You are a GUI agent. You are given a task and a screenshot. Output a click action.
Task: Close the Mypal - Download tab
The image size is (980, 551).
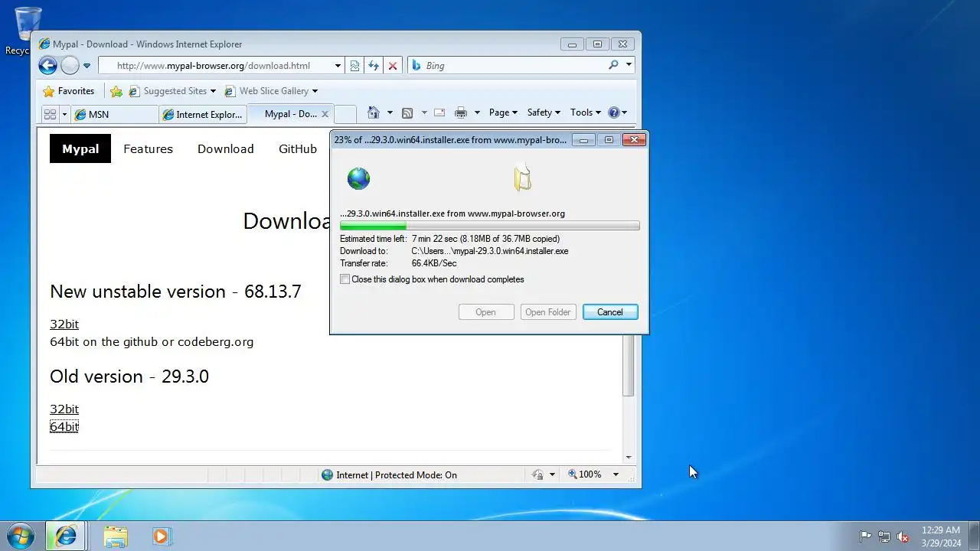point(325,114)
